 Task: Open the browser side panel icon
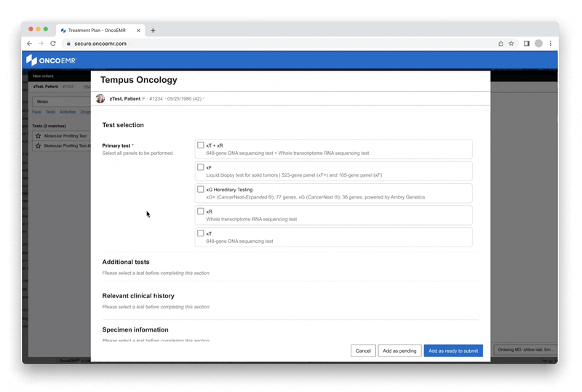(526, 44)
